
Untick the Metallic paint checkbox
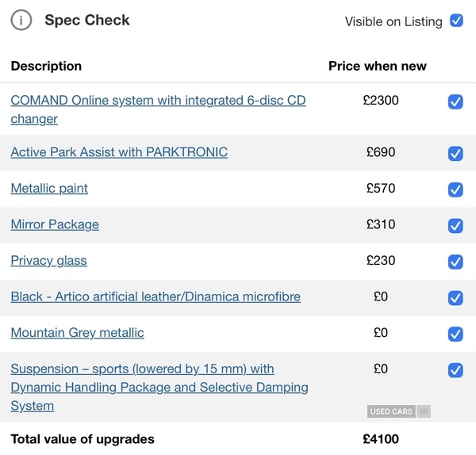click(x=455, y=189)
